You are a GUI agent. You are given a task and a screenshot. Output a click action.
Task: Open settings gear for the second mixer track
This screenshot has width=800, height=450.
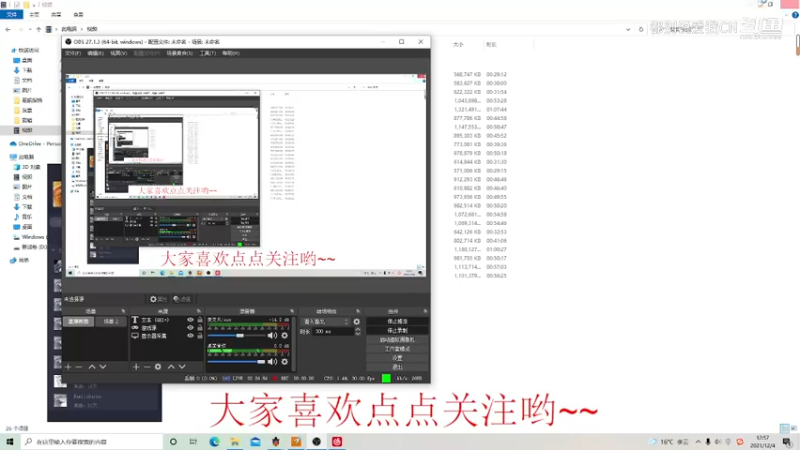coord(285,362)
